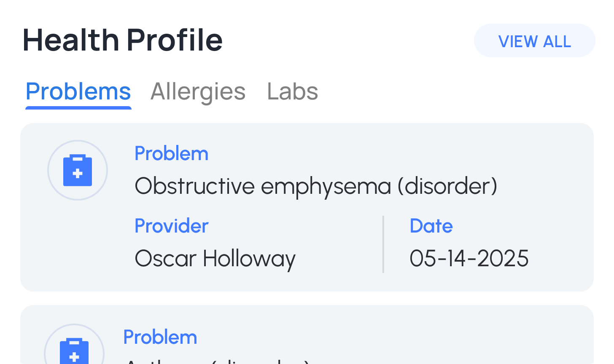Click the Health Profile heading
Screen dimensions: 614x364
122,40
